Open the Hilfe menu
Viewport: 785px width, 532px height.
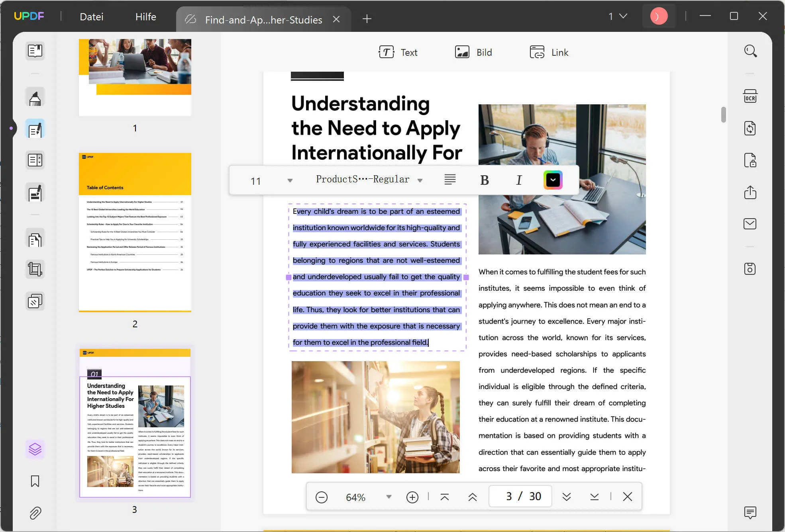pos(144,16)
